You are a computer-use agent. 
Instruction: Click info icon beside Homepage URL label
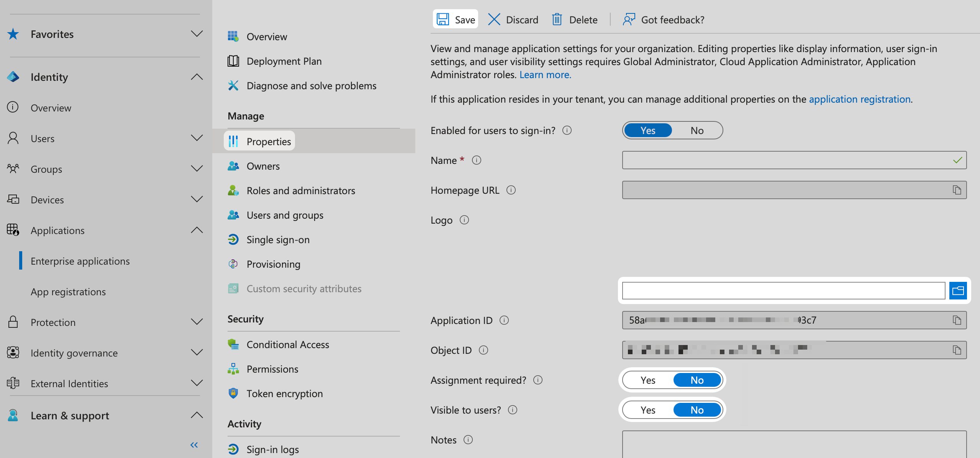tap(511, 190)
